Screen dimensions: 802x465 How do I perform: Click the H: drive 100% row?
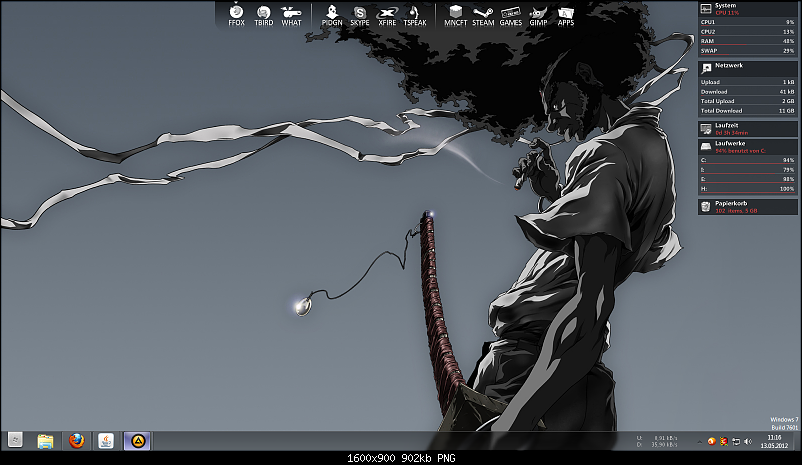click(x=747, y=189)
